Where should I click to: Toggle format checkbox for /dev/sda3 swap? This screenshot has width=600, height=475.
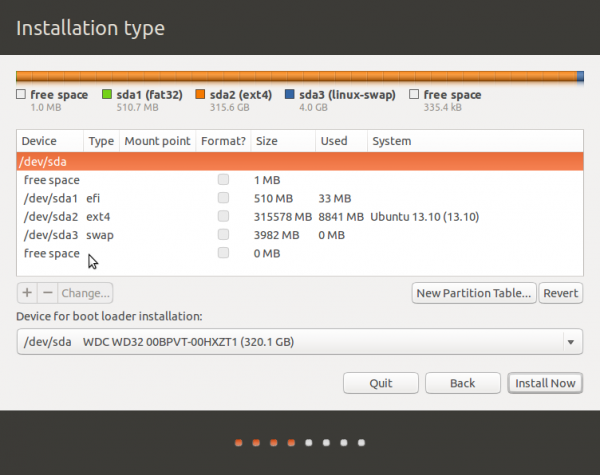pos(223,235)
